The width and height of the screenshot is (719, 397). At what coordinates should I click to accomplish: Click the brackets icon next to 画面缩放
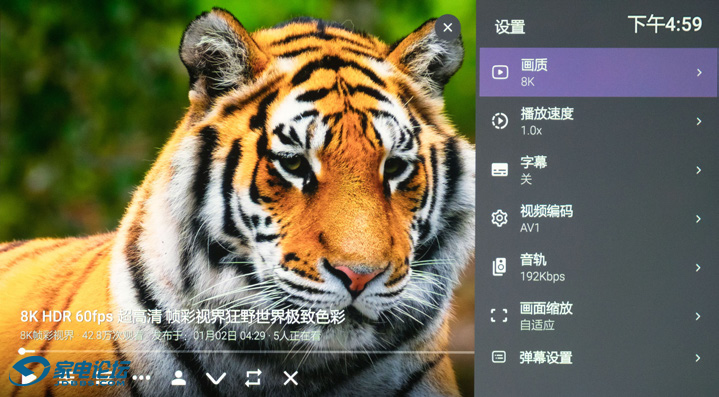pos(499,315)
